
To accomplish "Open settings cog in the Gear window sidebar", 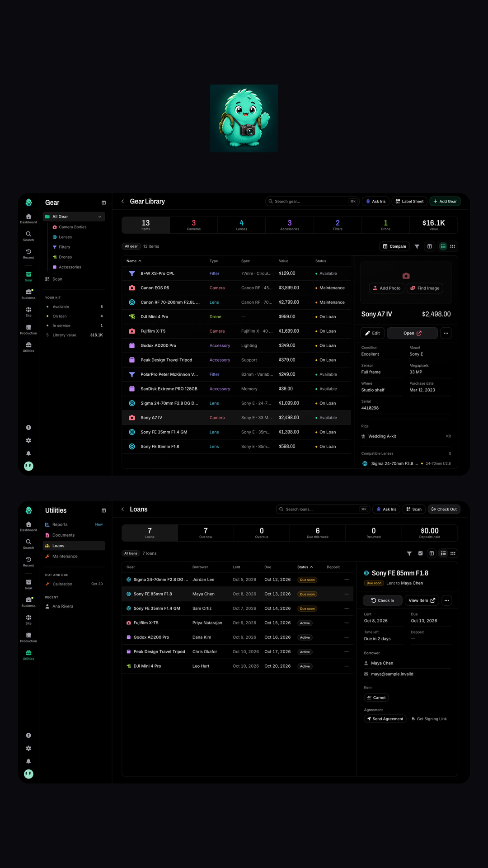I will [28, 440].
